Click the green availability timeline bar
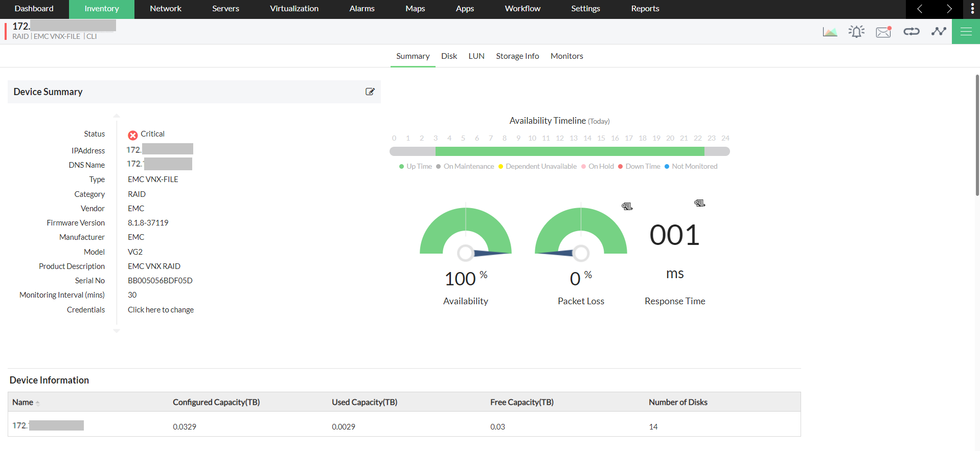The height and width of the screenshot is (451, 980). pyautogui.click(x=569, y=151)
